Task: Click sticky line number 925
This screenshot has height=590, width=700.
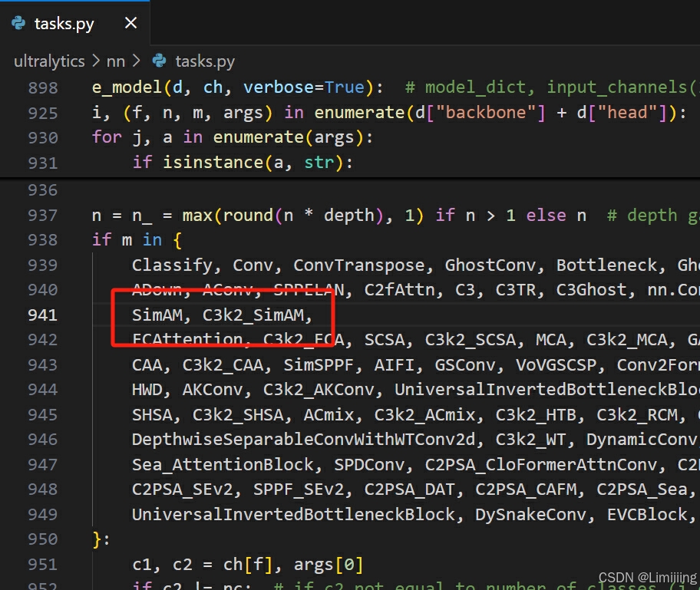Action: 43,113
